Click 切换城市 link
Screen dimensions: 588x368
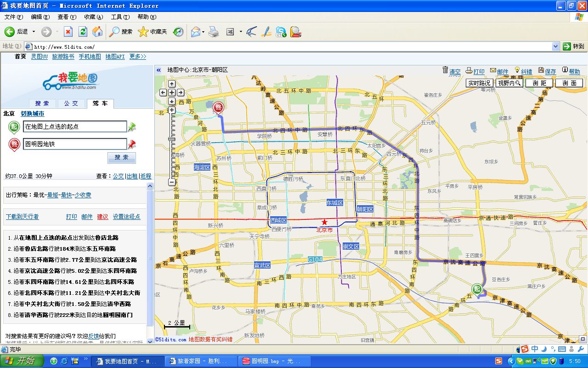pos(33,114)
